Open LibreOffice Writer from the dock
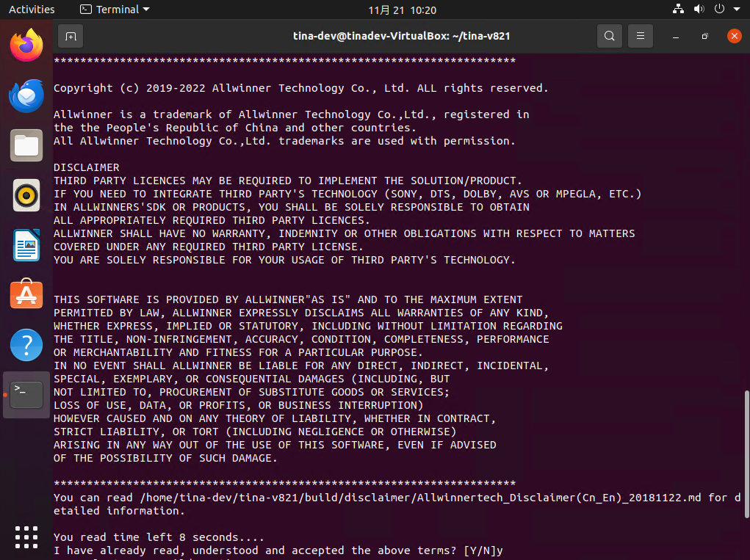Image resolution: width=750 pixels, height=560 pixels. pyautogui.click(x=26, y=245)
